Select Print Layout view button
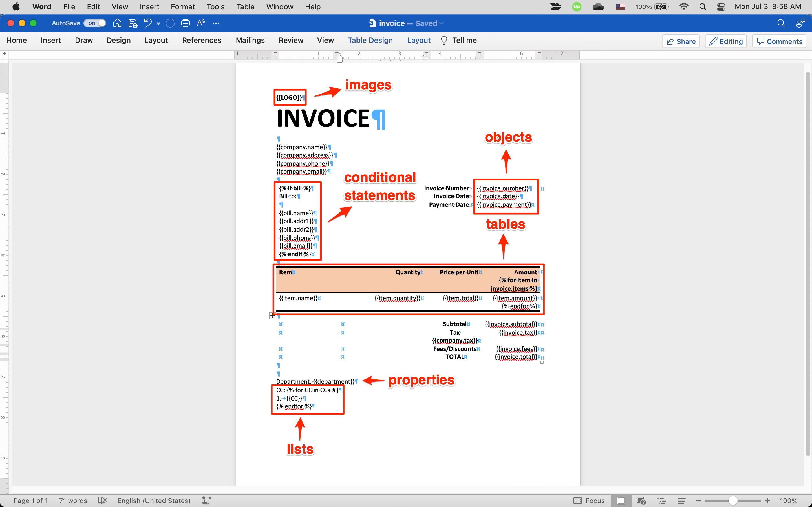 click(x=621, y=501)
